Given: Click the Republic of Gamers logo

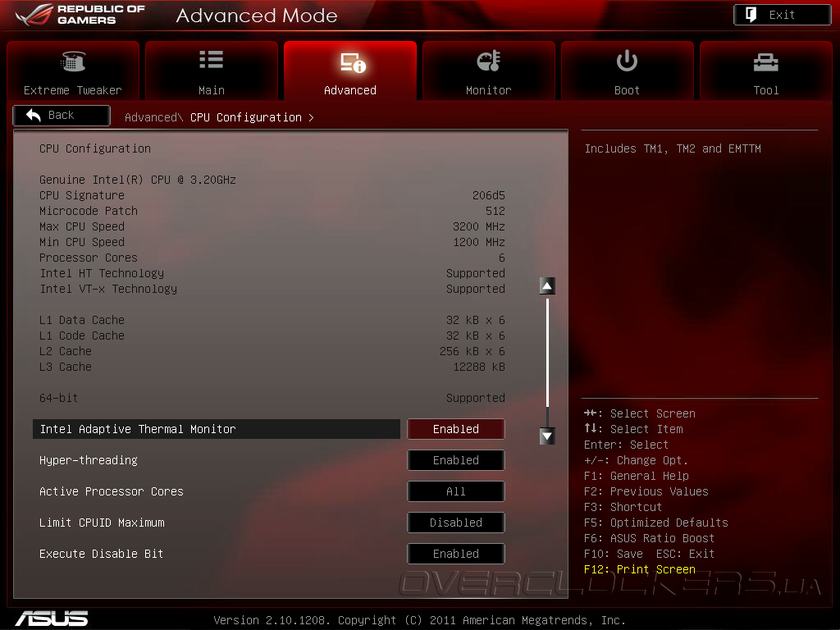Looking at the screenshot, I should (80, 15).
